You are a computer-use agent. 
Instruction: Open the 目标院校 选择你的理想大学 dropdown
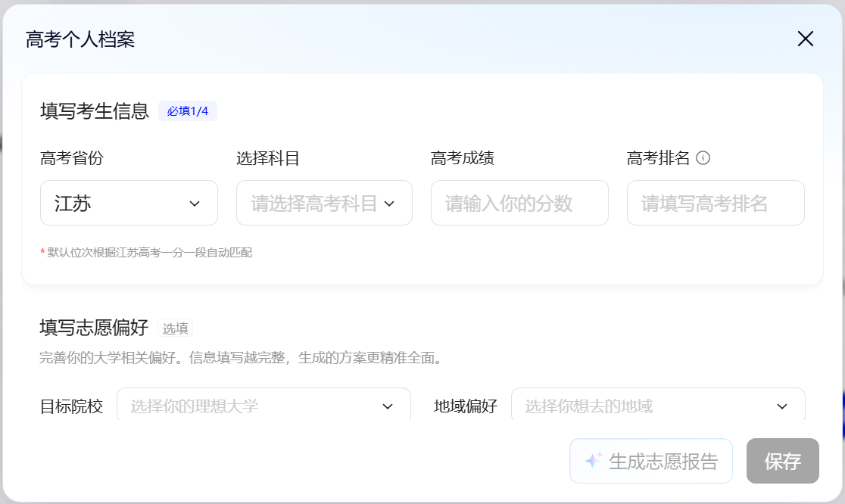[263, 406]
